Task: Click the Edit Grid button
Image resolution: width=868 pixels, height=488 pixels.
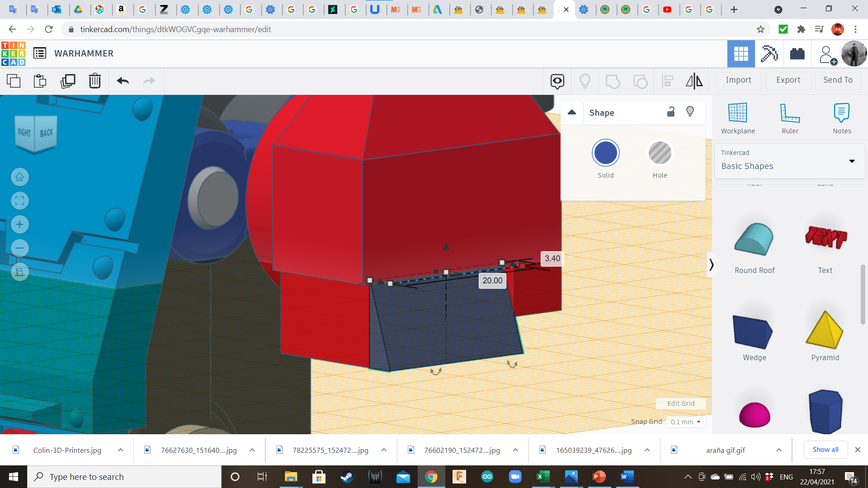Action: (x=681, y=404)
